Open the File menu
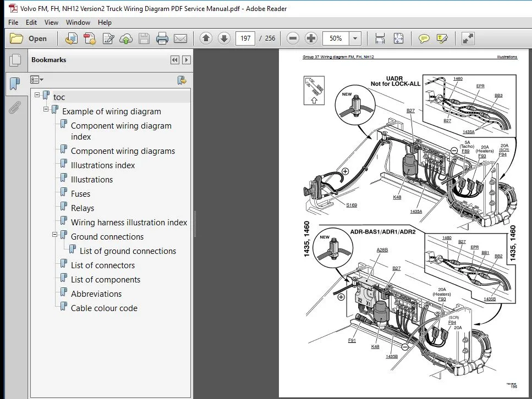The height and width of the screenshot is (399, 532). click(13, 23)
